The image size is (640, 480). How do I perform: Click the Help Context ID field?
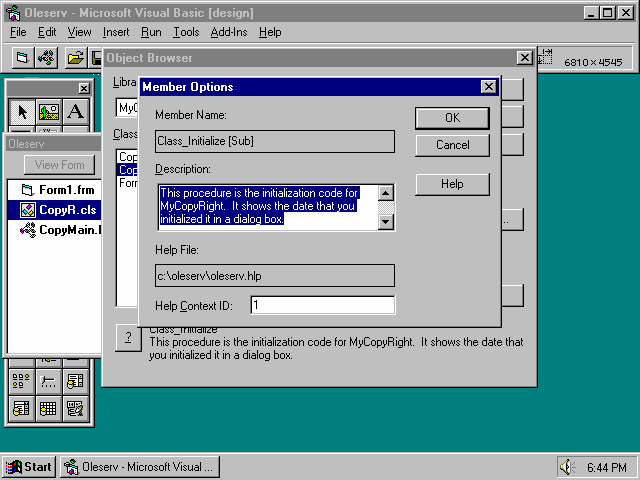coord(322,305)
